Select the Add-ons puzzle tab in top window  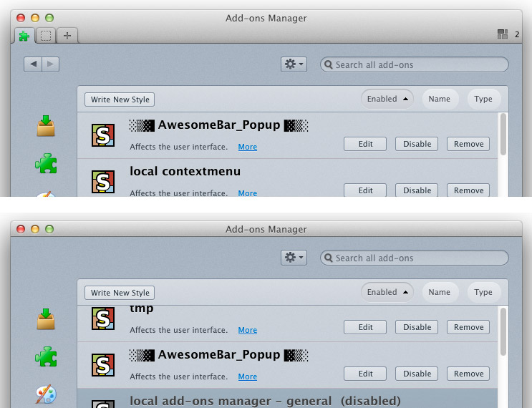pos(24,36)
